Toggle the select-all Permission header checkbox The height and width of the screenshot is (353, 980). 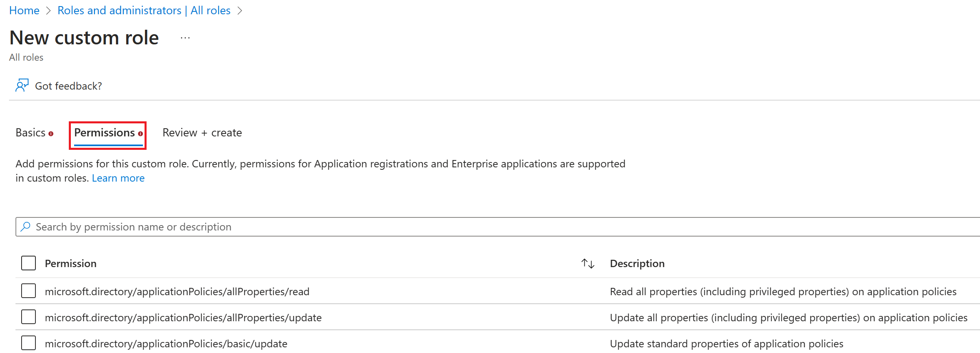click(x=29, y=263)
